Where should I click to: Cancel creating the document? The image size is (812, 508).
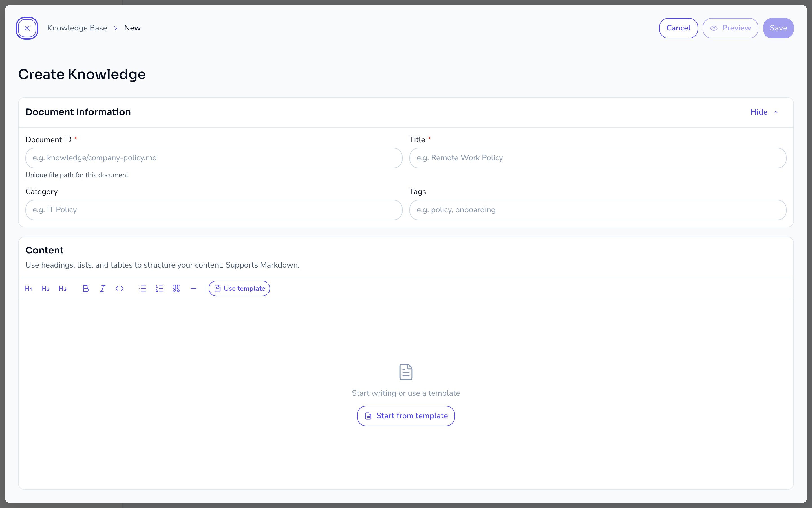678,28
